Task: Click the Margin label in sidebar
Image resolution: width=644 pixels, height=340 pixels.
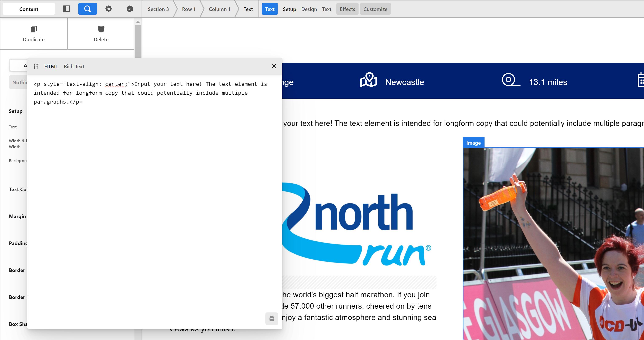Action: tap(17, 216)
